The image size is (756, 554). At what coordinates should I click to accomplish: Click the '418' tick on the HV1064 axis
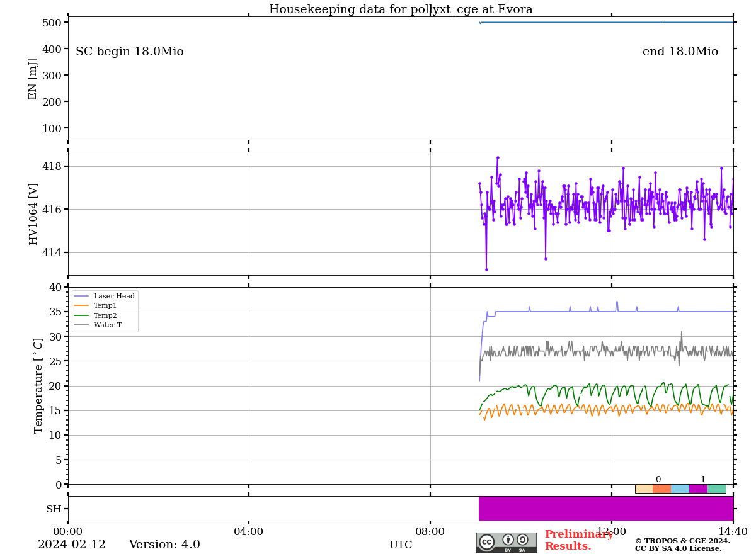tap(52, 166)
